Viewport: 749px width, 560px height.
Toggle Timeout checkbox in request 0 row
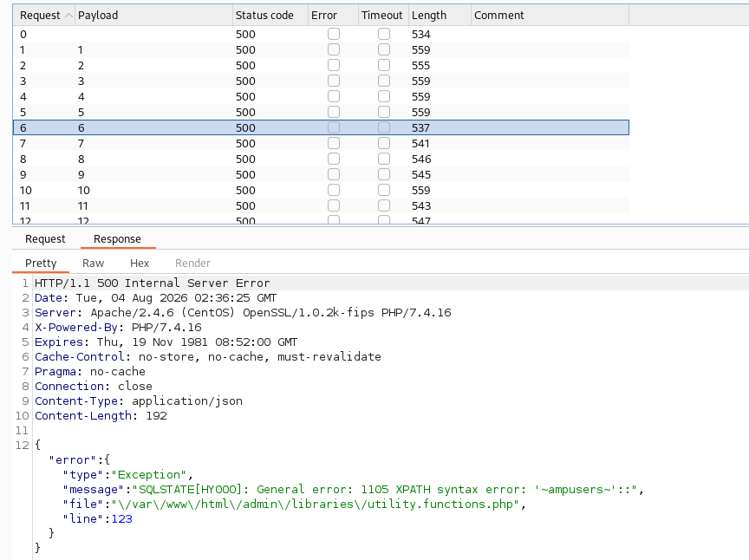point(383,34)
